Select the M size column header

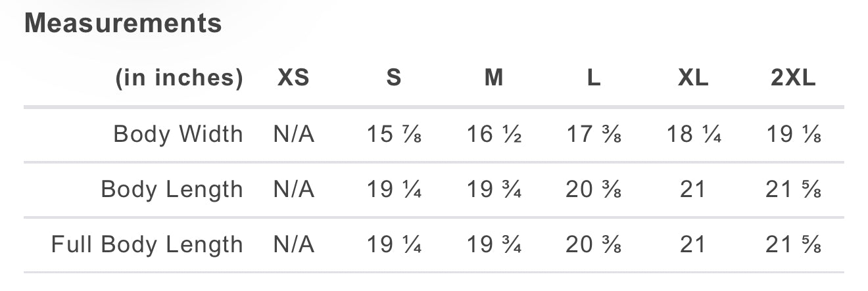[x=494, y=78]
